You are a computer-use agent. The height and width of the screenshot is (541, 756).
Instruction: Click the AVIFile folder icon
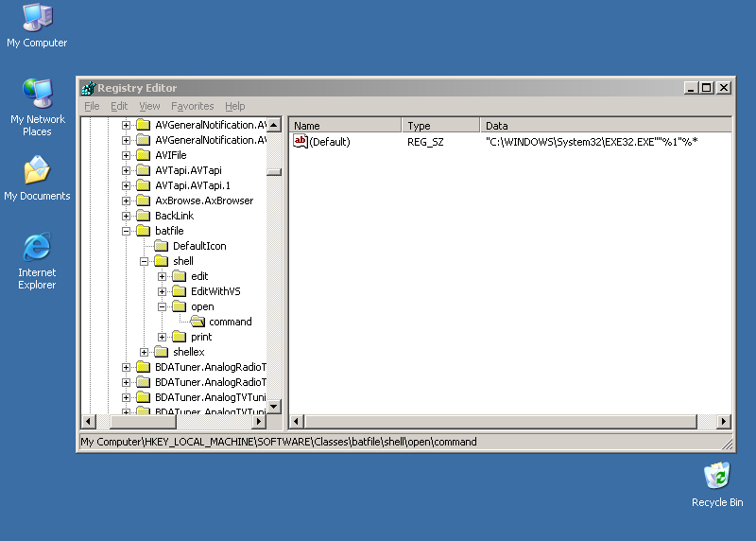click(x=144, y=155)
